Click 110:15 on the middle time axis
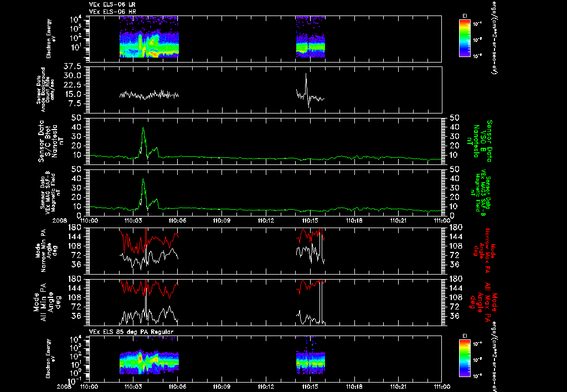567x392 pixels. click(310, 220)
